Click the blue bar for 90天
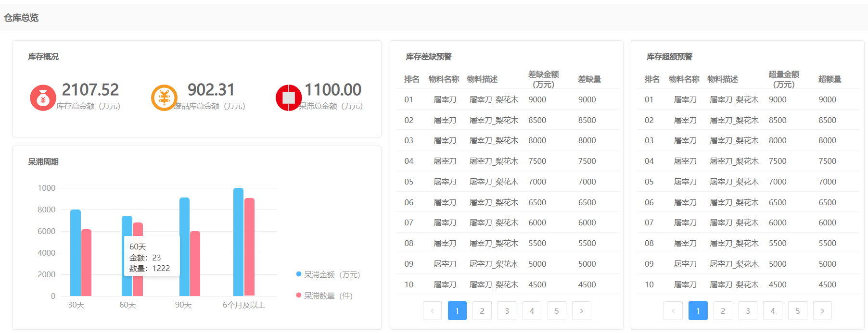This screenshot has width=868, height=333. click(184, 247)
